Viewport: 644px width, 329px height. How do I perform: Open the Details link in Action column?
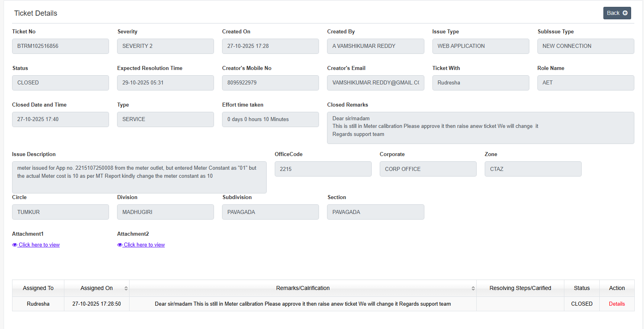pyautogui.click(x=617, y=304)
